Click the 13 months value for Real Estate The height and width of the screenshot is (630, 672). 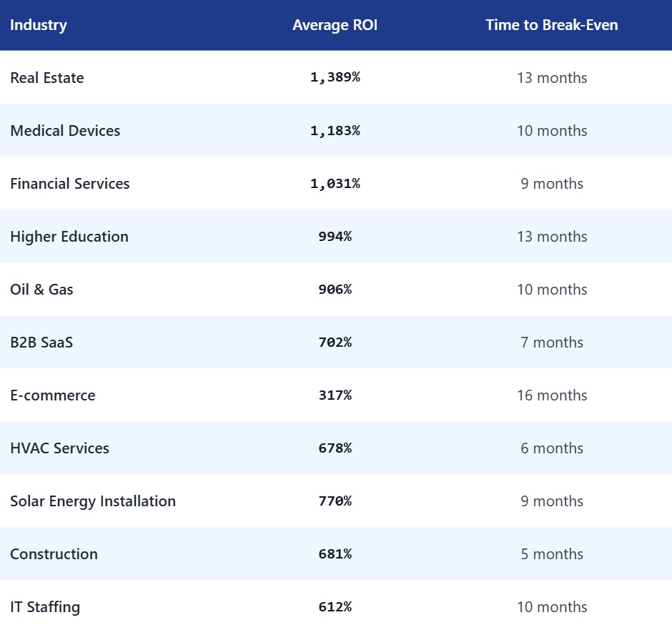(x=552, y=78)
